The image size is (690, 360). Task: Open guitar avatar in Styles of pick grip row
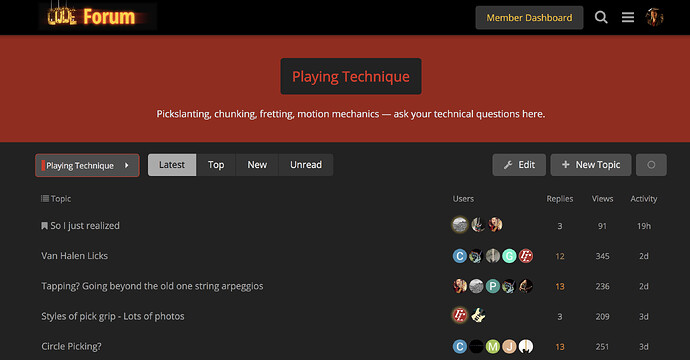click(x=478, y=315)
